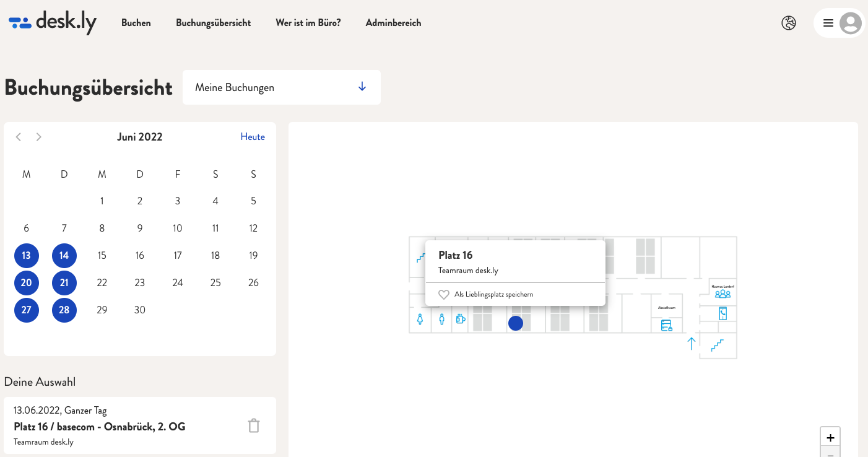Select June 15 in the calendar
This screenshot has width=868, height=457.
[x=102, y=256]
